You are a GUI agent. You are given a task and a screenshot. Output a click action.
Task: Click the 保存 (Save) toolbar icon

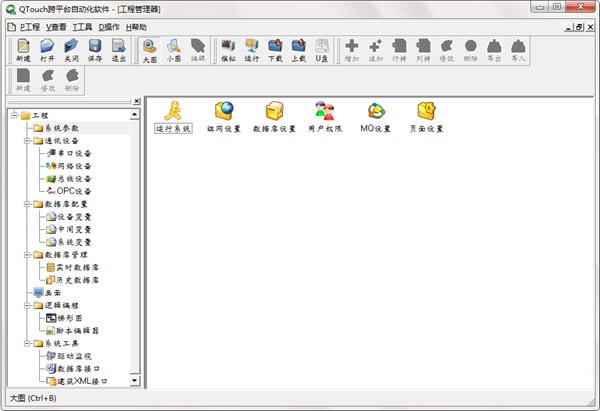[95, 50]
